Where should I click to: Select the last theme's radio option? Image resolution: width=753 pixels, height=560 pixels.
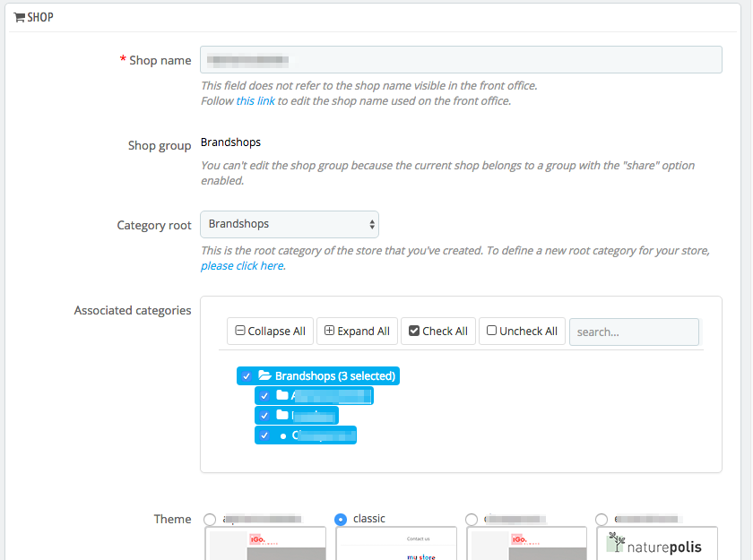pos(602,519)
